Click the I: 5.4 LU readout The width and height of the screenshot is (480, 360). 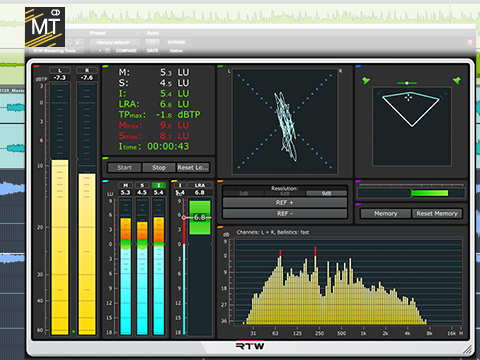coord(154,93)
